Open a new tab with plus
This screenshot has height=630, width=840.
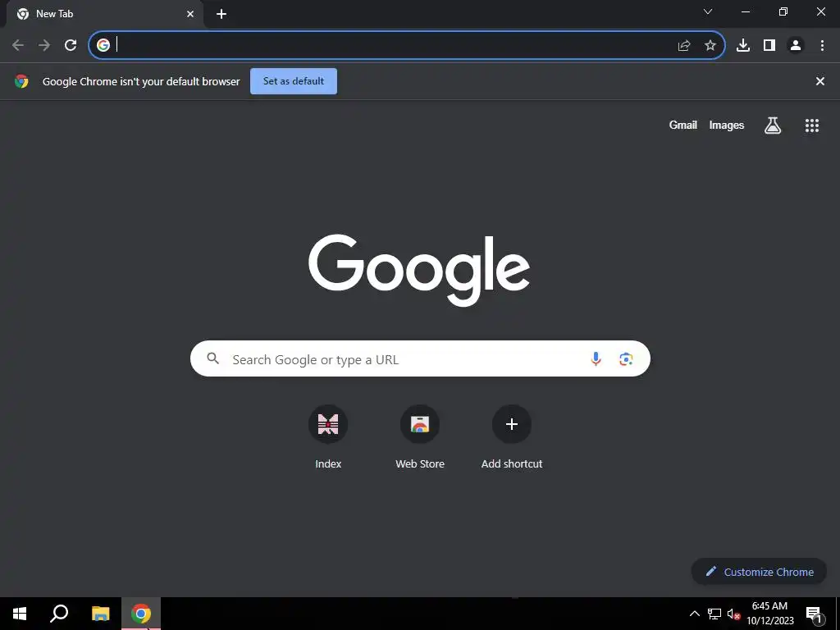221,15
